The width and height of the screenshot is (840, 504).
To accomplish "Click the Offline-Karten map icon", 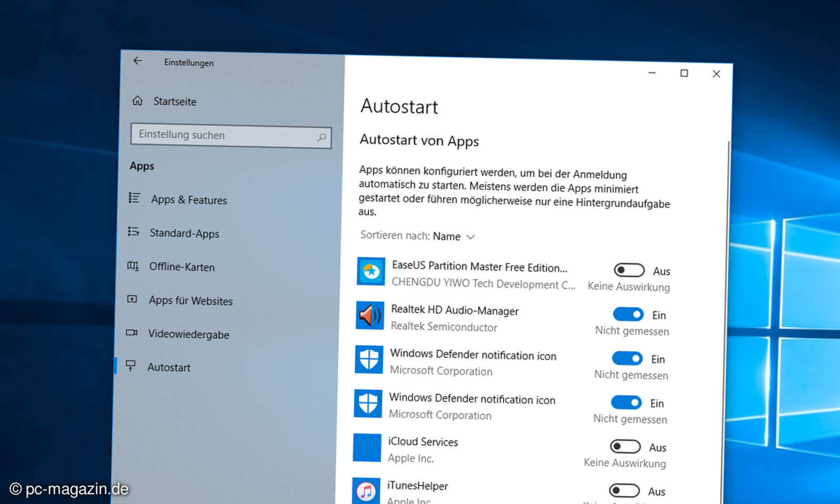I will [132, 265].
